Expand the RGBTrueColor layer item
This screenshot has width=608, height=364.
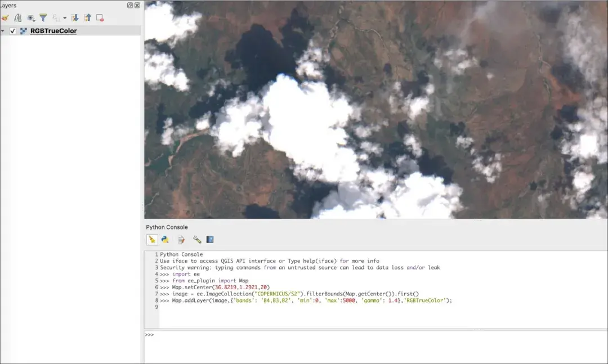[3, 31]
